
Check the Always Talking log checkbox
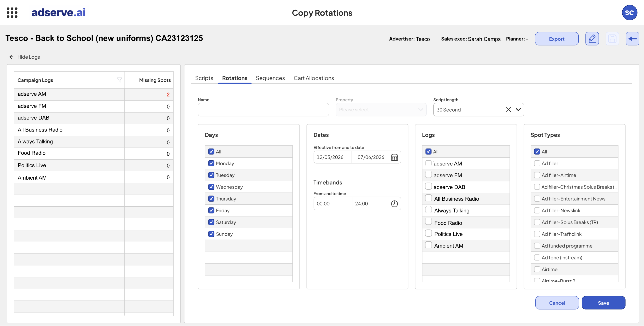click(x=428, y=210)
